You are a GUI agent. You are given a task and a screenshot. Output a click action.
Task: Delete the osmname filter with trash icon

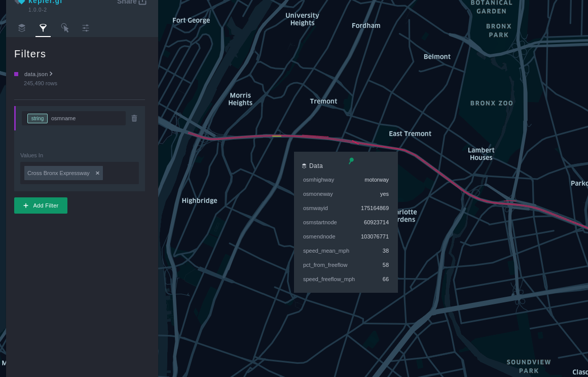[134, 118]
